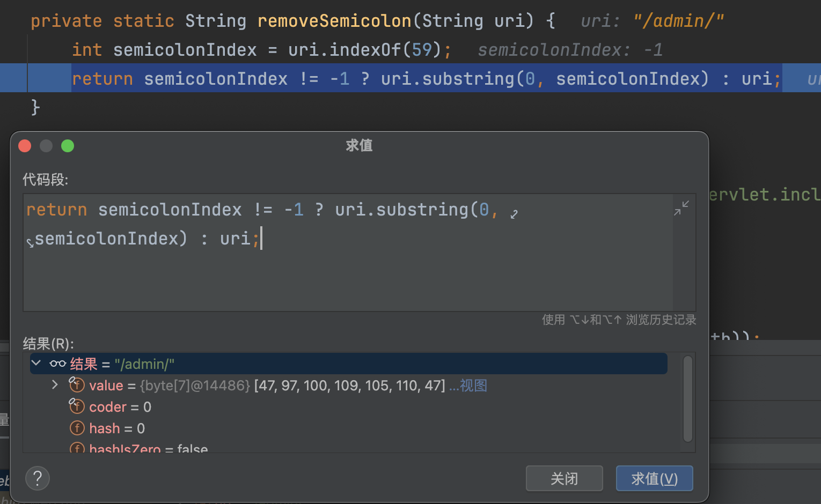This screenshot has height=504, width=821.
Task: Expand the value byte[7] array node
Action: click(x=55, y=385)
